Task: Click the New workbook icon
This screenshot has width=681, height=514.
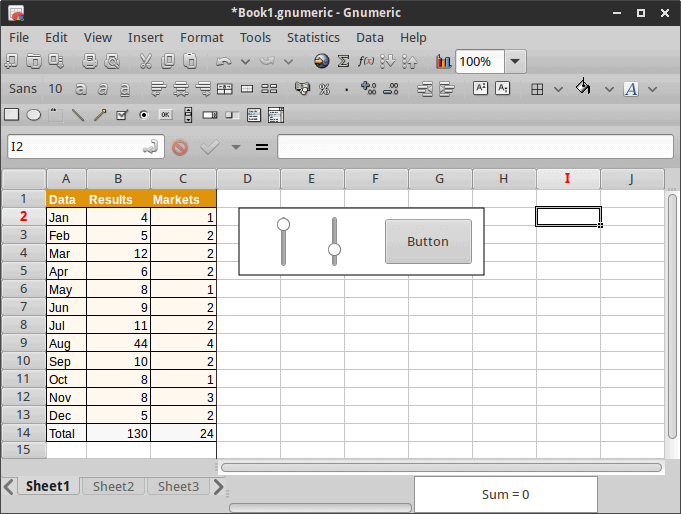Action: pos(11,61)
